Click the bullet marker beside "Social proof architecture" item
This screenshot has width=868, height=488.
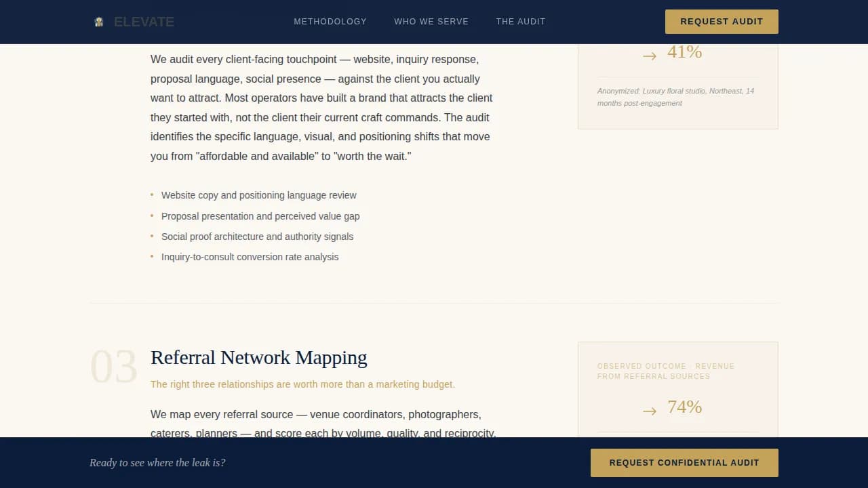pyautogui.click(x=152, y=236)
